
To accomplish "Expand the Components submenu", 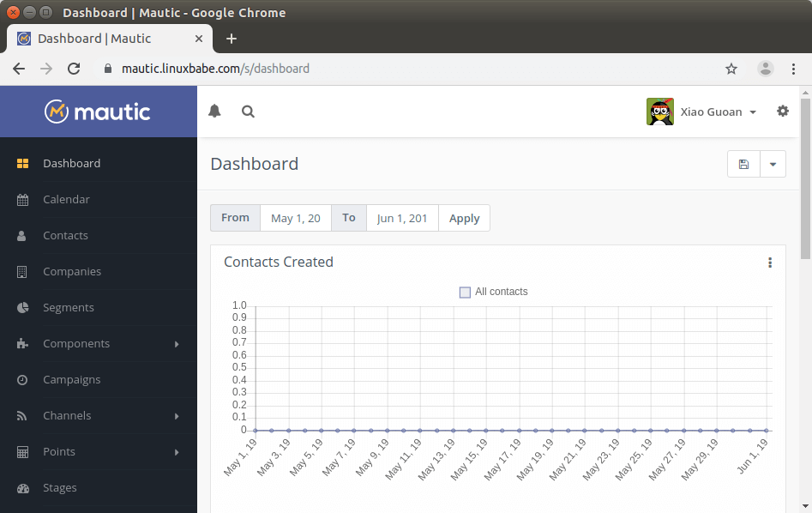I will tap(177, 344).
